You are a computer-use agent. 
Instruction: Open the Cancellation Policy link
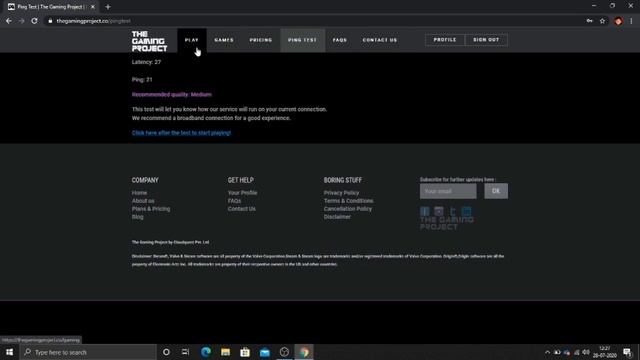click(348, 209)
